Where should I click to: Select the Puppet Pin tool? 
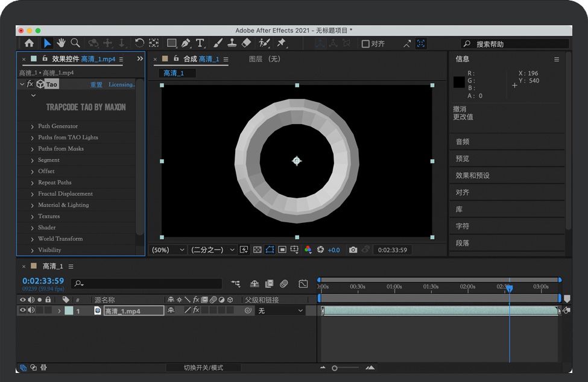281,43
